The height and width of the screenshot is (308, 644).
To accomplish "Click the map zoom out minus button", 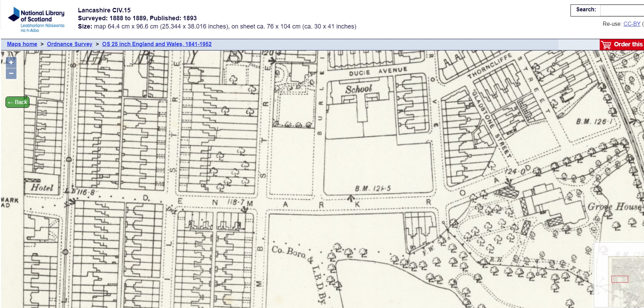I will [11, 73].
